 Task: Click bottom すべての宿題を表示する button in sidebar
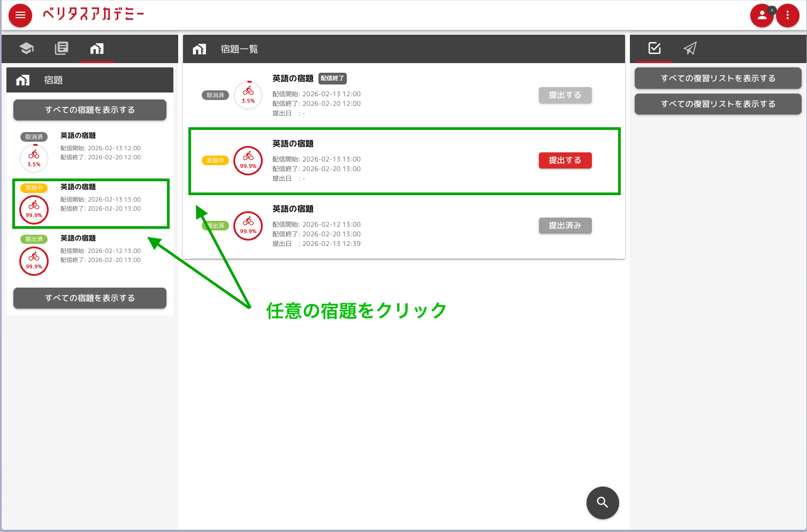point(90,298)
